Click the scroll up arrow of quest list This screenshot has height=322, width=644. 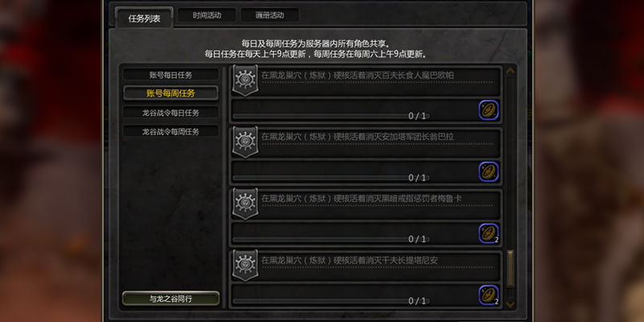[x=510, y=71]
